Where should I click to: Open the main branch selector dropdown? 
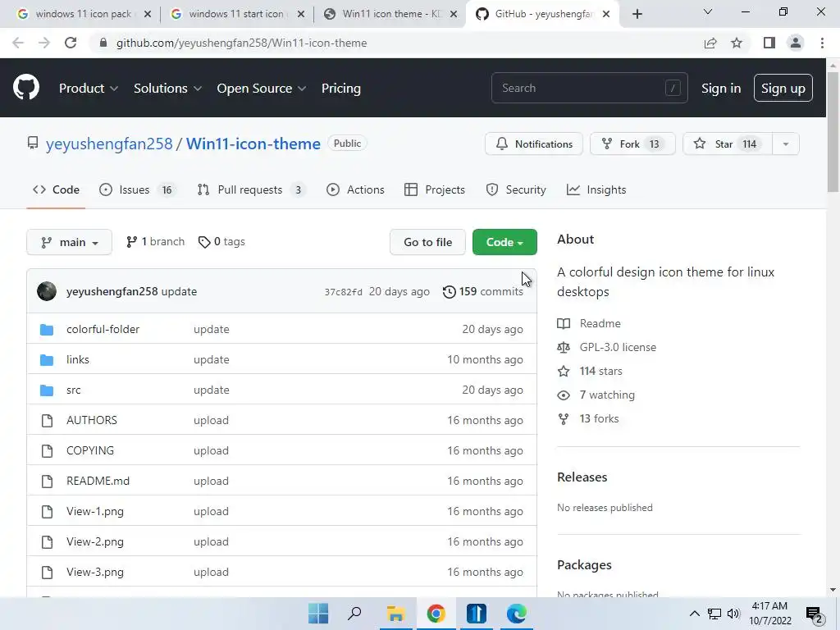point(69,242)
